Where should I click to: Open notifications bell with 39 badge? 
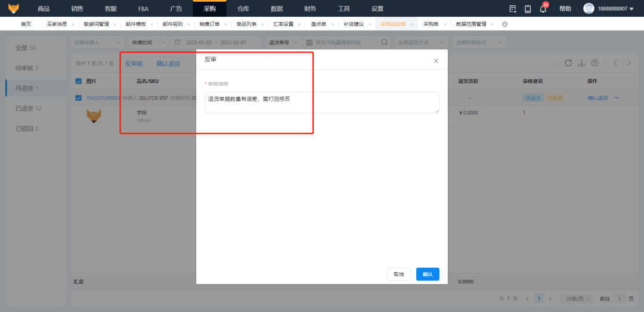pos(543,8)
